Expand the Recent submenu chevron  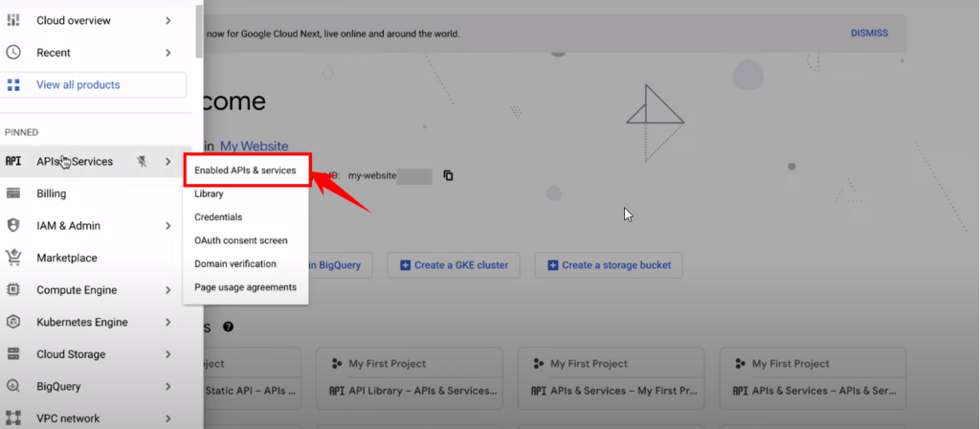click(x=168, y=53)
